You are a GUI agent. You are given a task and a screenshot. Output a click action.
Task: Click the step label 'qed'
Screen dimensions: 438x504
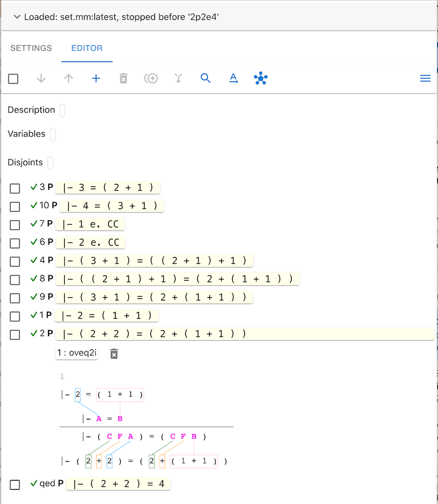coord(47,484)
